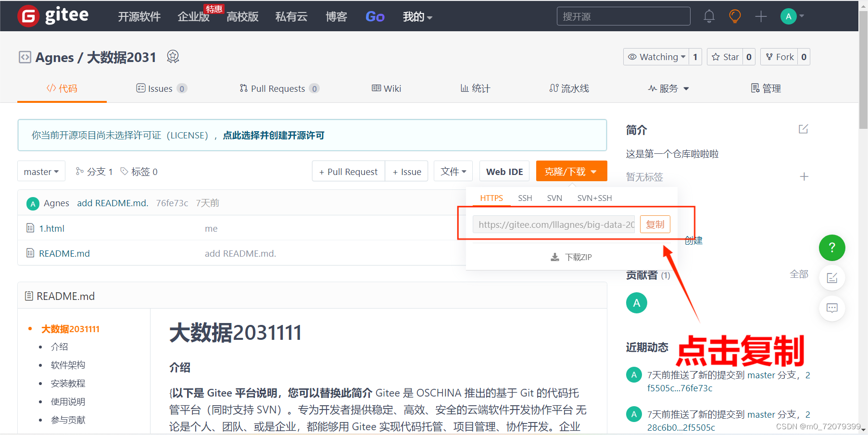This screenshot has height=435, width=868.
Task: Click the Go link in header
Action: [x=375, y=17]
